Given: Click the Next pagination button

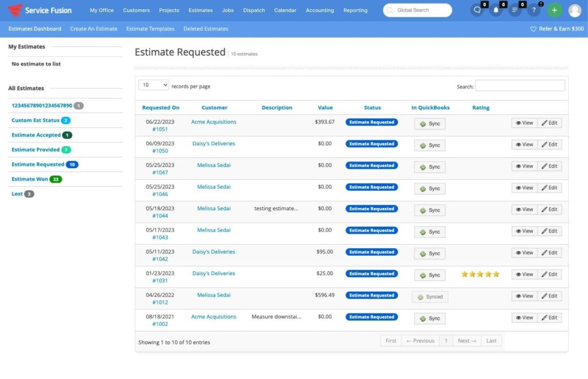Looking at the screenshot, I should click(466, 341).
